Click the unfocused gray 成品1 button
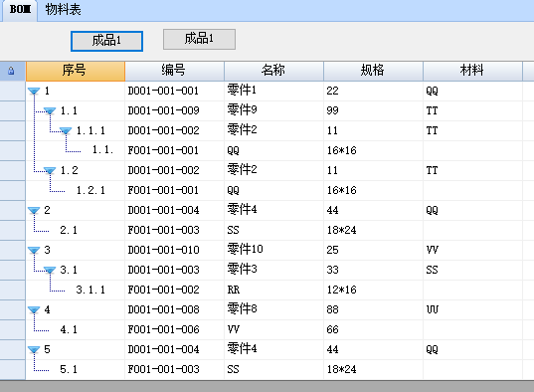 point(199,39)
